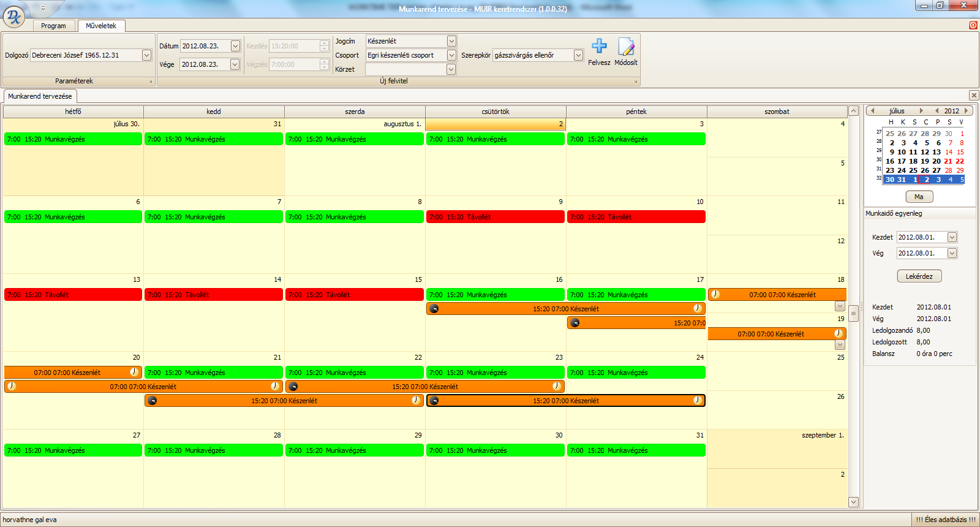Click the Lekérdez button
Viewport: 980px width, 527px height.
[x=919, y=276]
